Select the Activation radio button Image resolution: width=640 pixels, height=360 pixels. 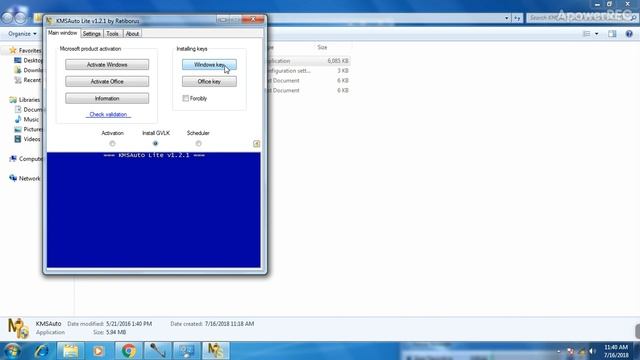click(x=112, y=143)
